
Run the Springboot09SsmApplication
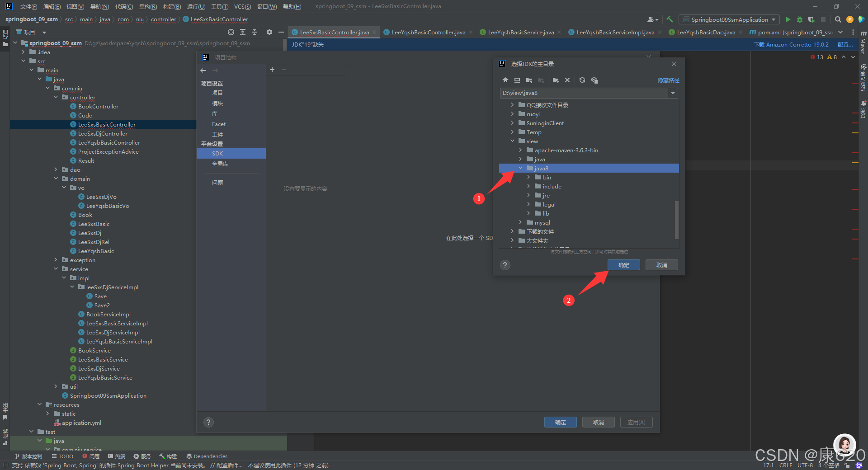click(788, 19)
